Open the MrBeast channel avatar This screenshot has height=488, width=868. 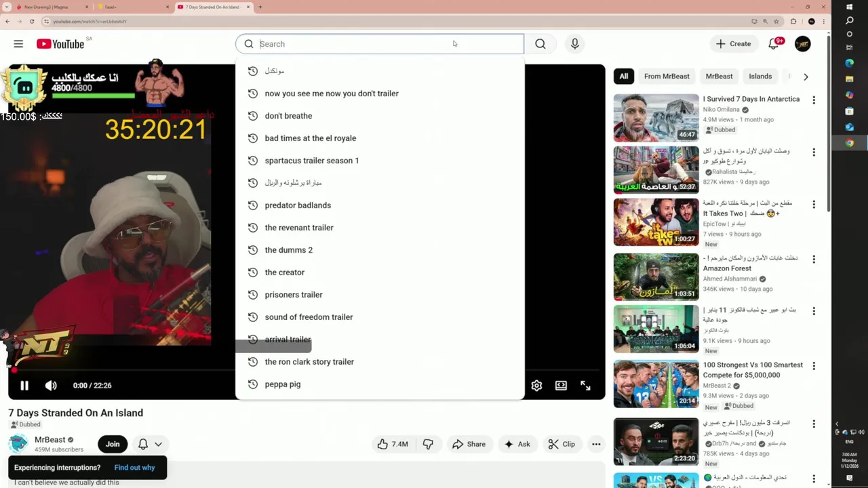pyautogui.click(x=18, y=444)
